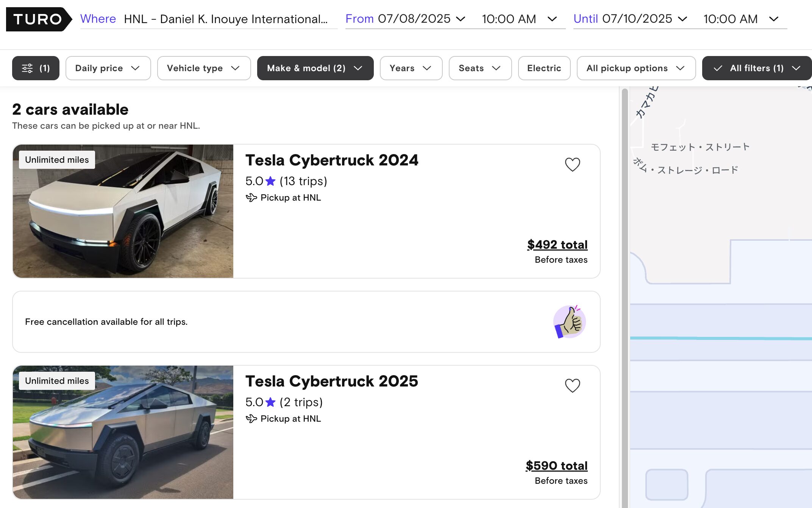Open the Years filter menu
Screen dimensions: 812x508
coord(411,68)
